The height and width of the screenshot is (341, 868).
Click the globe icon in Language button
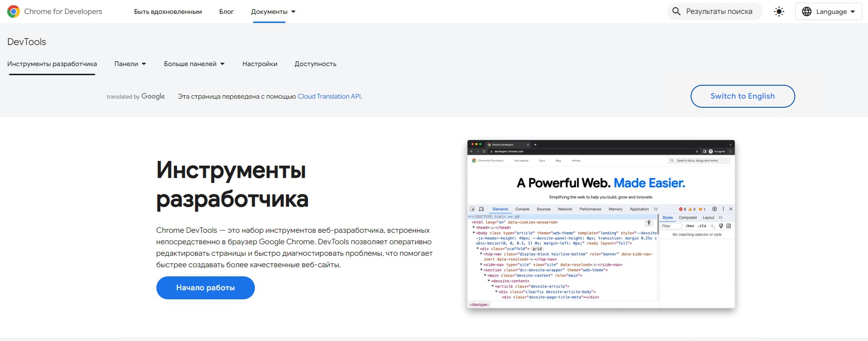[x=807, y=11]
